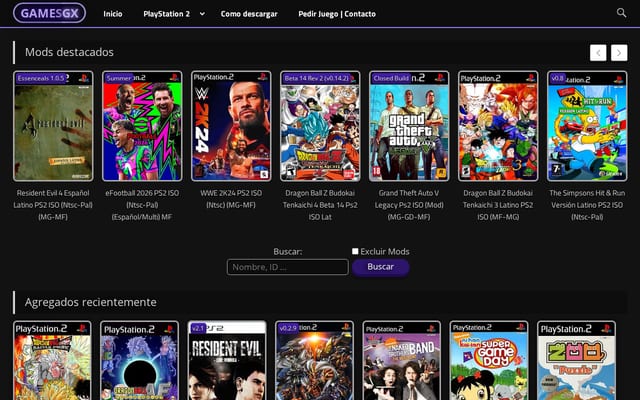
Task: Open Budokai Tenkaichi 3 Latino cover
Action: coord(498,126)
